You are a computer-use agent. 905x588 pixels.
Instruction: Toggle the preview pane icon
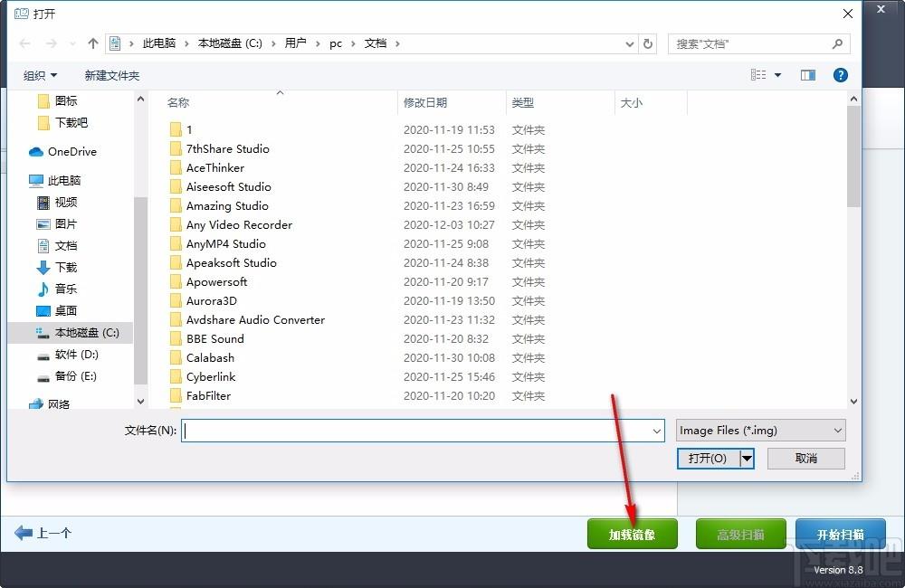tap(808, 75)
